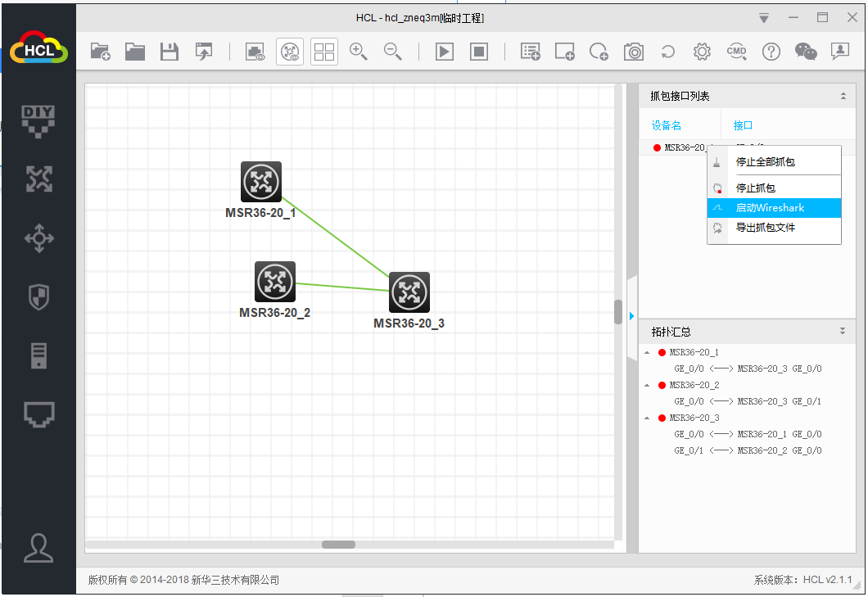Click the save project toolbar icon

(x=169, y=52)
